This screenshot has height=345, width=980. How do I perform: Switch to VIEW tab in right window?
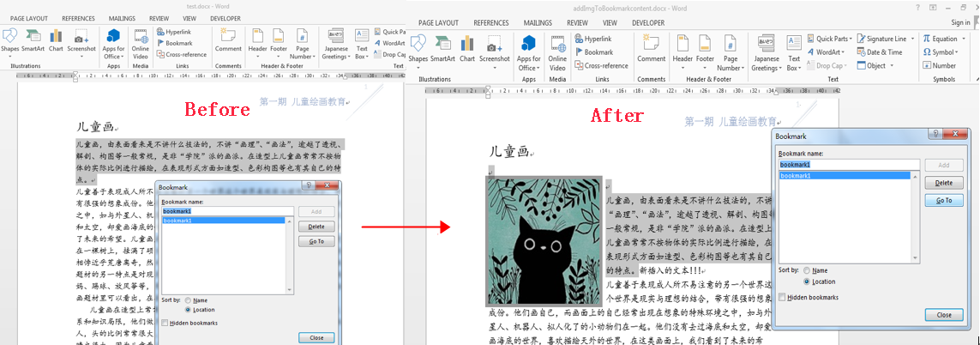click(x=610, y=22)
